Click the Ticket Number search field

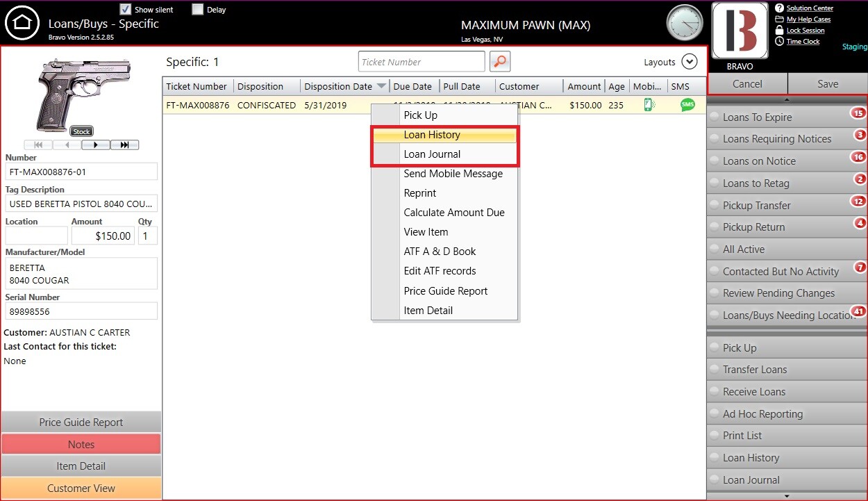point(422,62)
